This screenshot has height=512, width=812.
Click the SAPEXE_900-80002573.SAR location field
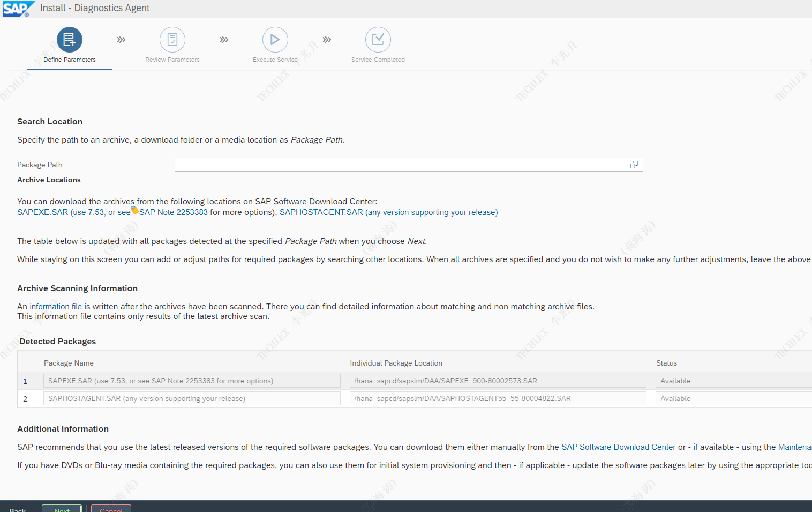(x=498, y=381)
